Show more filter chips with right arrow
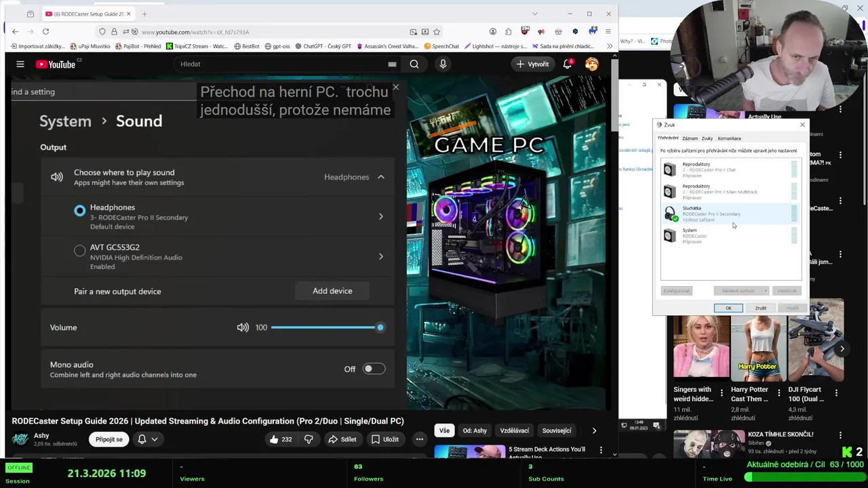This screenshot has height=488, width=868. pos(594,430)
